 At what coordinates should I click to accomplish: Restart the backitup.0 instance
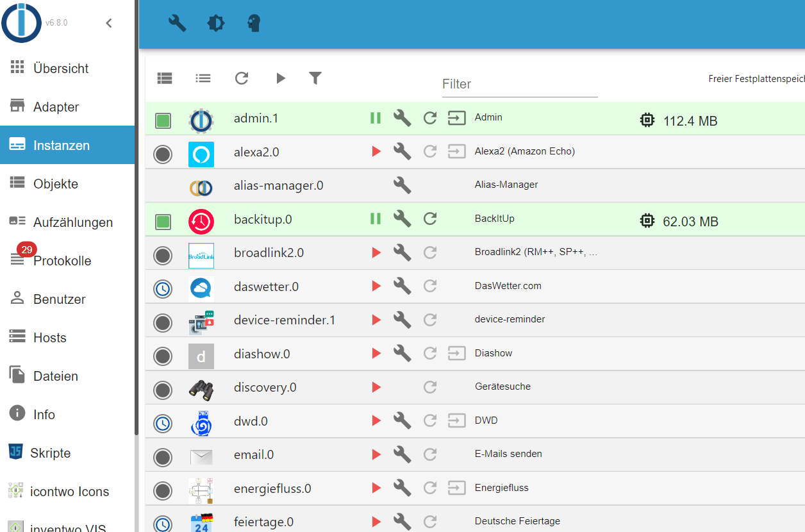point(430,219)
